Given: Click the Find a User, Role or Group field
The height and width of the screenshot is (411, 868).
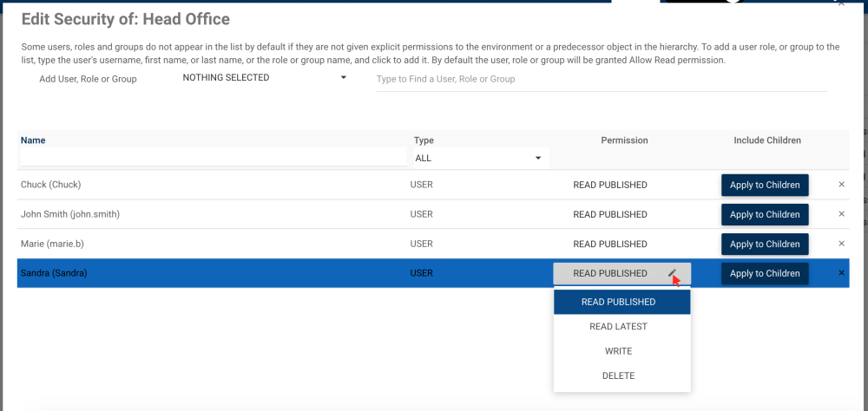Looking at the screenshot, I should [601, 79].
